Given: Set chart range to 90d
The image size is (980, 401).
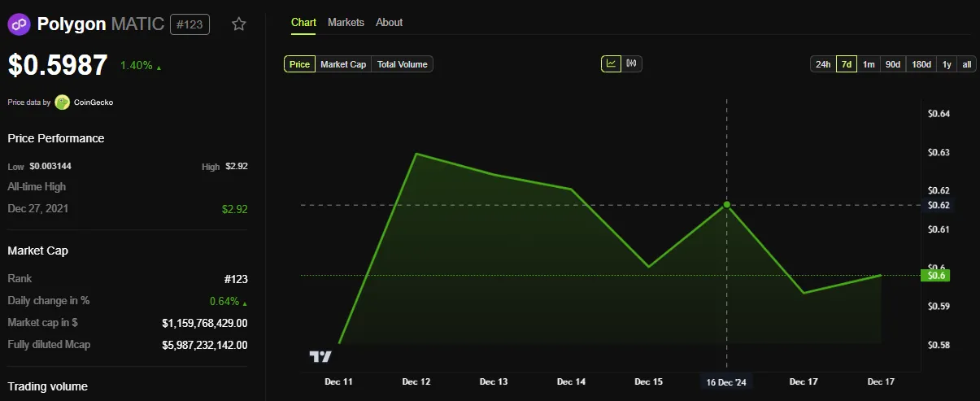Looking at the screenshot, I should pos(893,64).
